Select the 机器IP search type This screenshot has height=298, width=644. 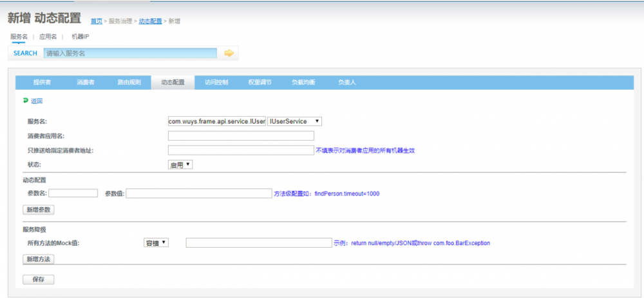coord(80,37)
